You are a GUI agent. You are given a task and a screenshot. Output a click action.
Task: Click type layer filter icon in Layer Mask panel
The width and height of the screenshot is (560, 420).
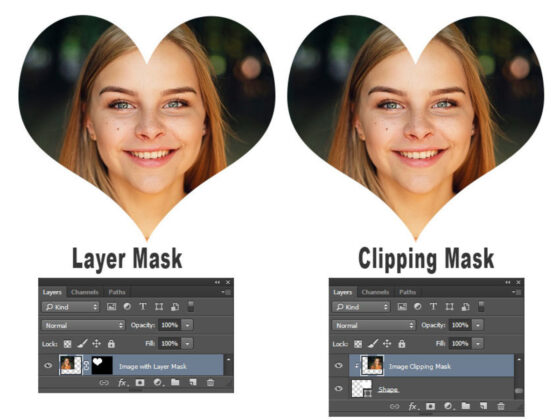[142, 306]
